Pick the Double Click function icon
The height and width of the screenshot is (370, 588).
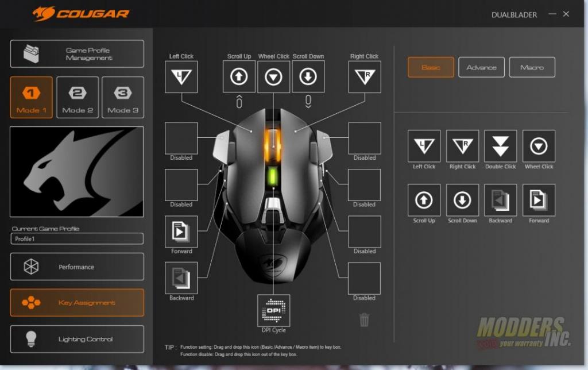click(501, 146)
